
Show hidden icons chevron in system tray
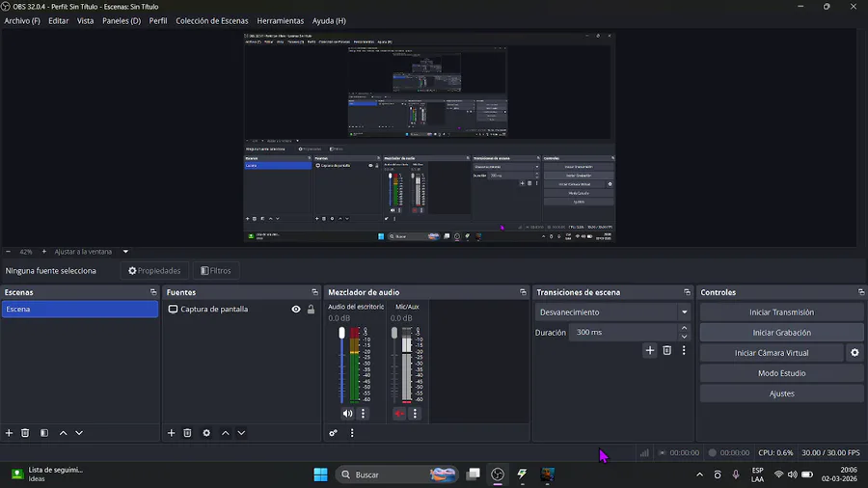700,474
